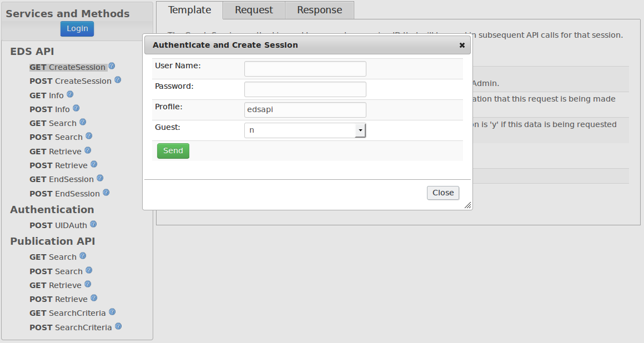
Task: Open help icon next to GET EndSession
Action: (100, 178)
